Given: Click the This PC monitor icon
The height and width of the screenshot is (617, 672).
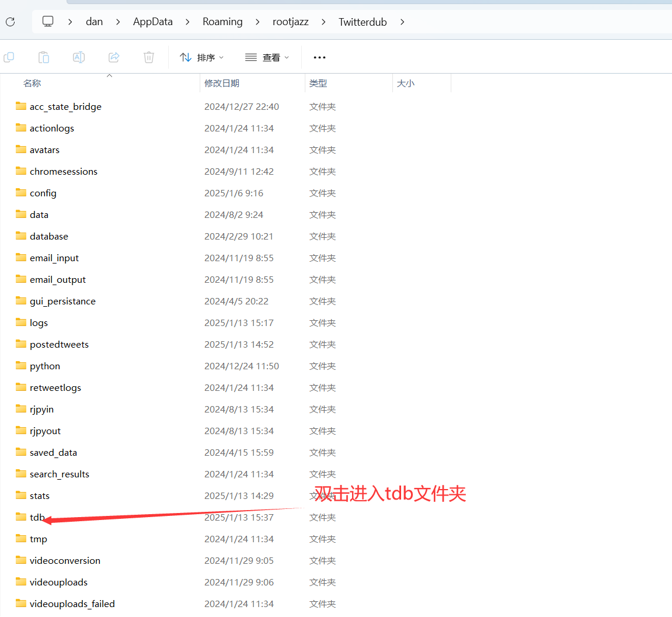Looking at the screenshot, I should click(x=48, y=22).
